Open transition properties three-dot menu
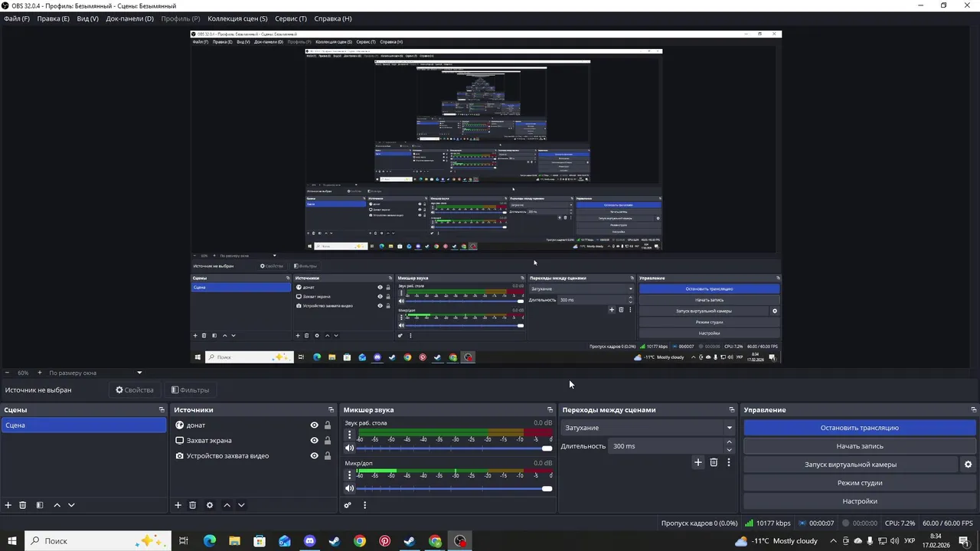Screen dimensions: 980x551 729,462
